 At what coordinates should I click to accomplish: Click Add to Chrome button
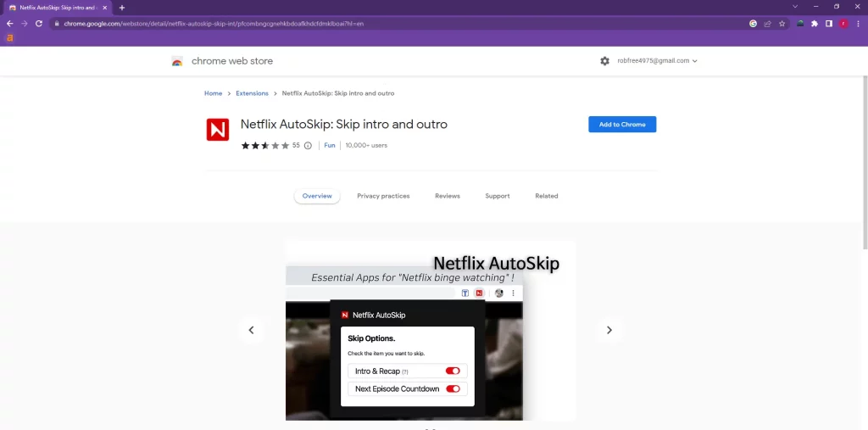click(x=622, y=125)
